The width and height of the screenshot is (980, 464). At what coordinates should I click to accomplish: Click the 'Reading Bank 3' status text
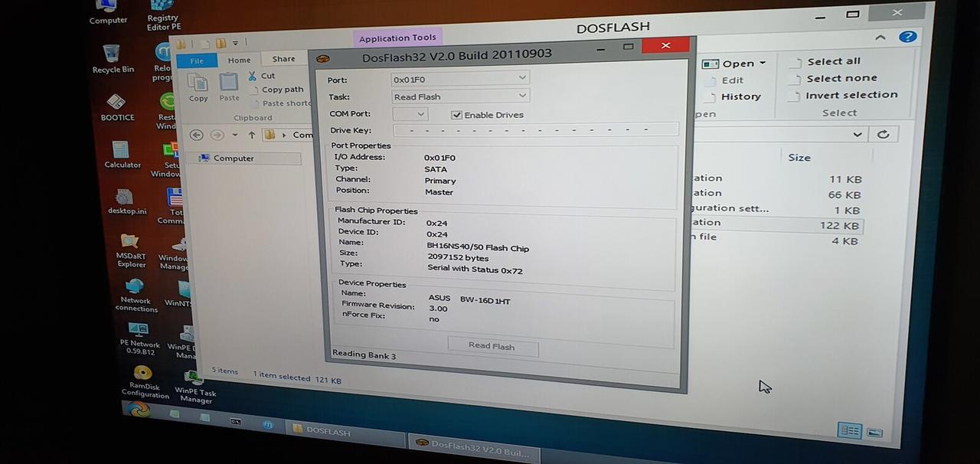click(364, 355)
